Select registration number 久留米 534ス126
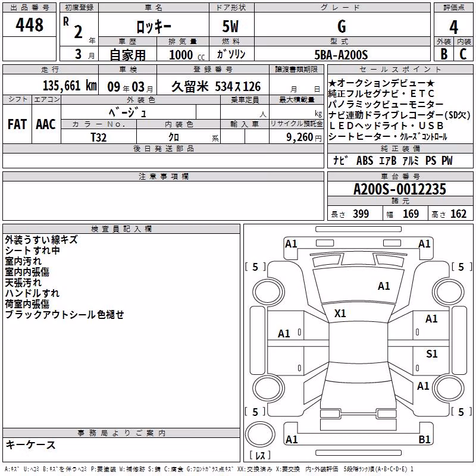This screenshot has height=476, width=476. [216, 87]
